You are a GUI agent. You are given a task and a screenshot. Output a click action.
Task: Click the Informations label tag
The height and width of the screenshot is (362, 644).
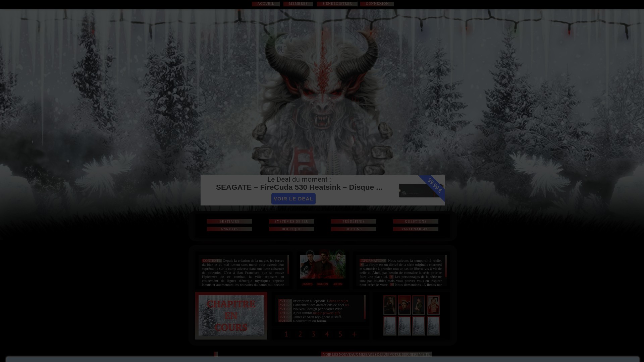(373, 261)
